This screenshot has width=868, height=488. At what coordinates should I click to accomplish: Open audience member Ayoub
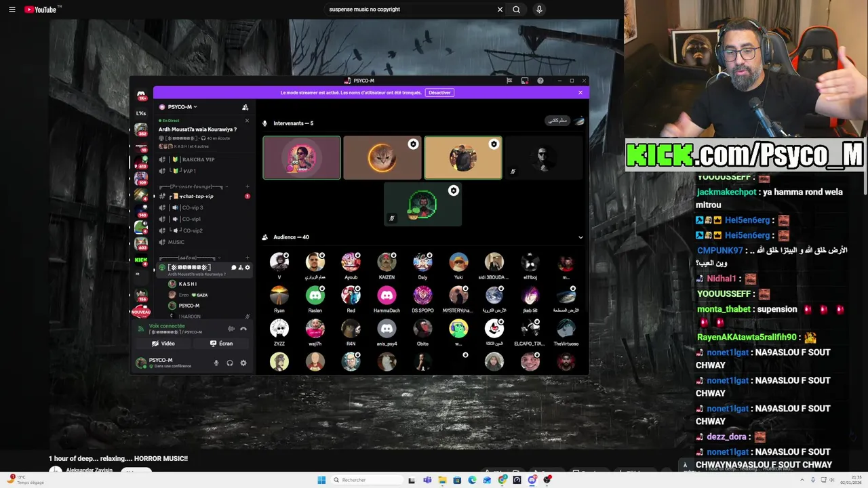(x=351, y=266)
